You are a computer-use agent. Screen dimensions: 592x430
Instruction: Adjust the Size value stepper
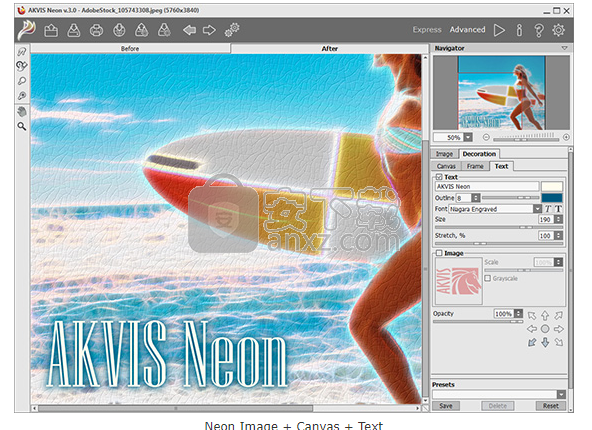point(559,219)
